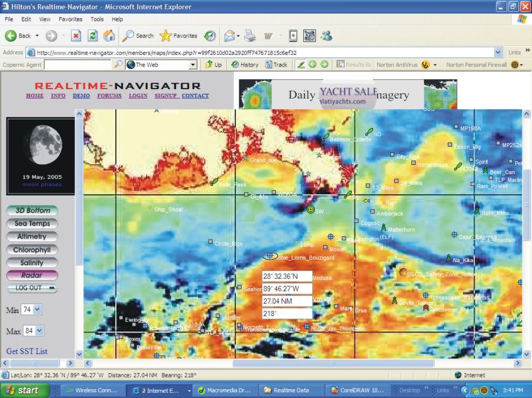The width and height of the screenshot is (532, 398).
Task: Click the Messenger people icon
Action: point(327,35)
